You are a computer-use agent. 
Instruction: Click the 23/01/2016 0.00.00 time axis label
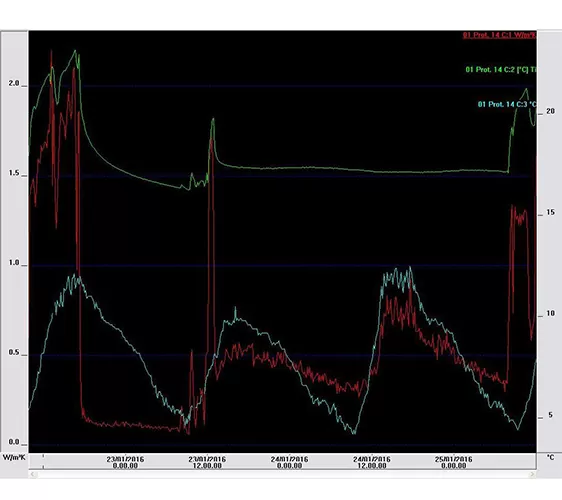(125, 462)
